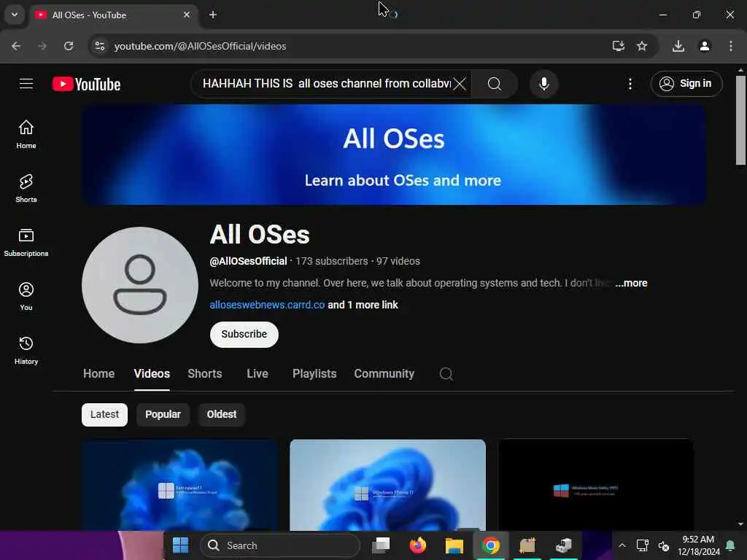The height and width of the screenshot is (560, 747).
Task: Click the '97 videos' text
Action: click(x=398, y=261)
